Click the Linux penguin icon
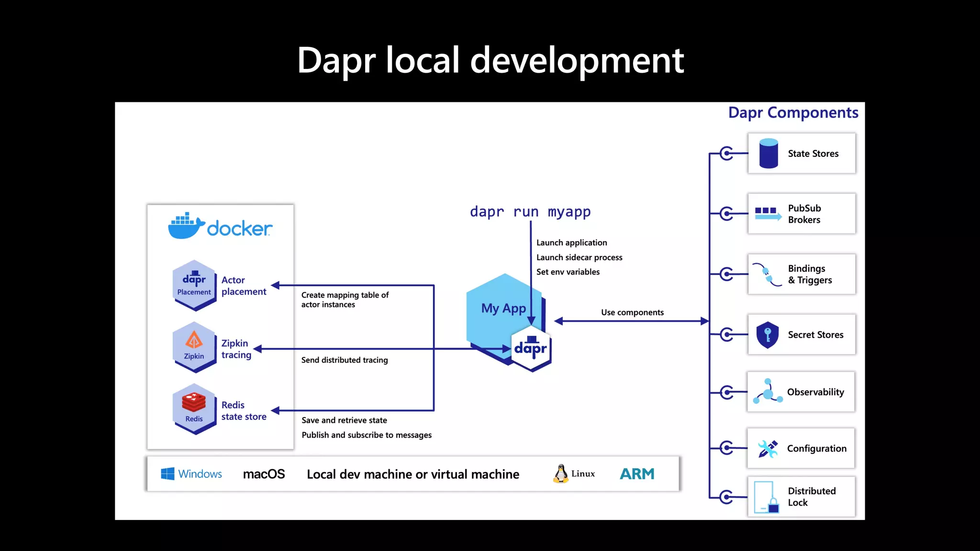Viewport: 980px width, 551px height. coord(561,474)
